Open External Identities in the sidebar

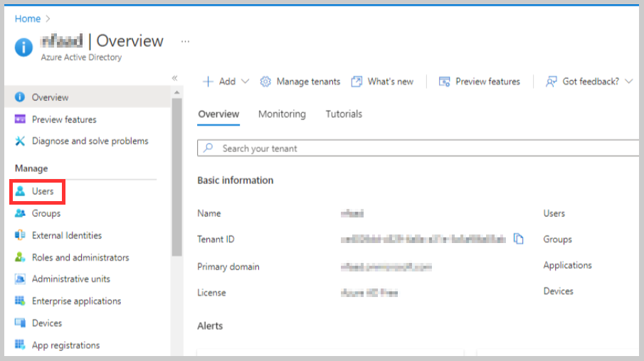67,235
